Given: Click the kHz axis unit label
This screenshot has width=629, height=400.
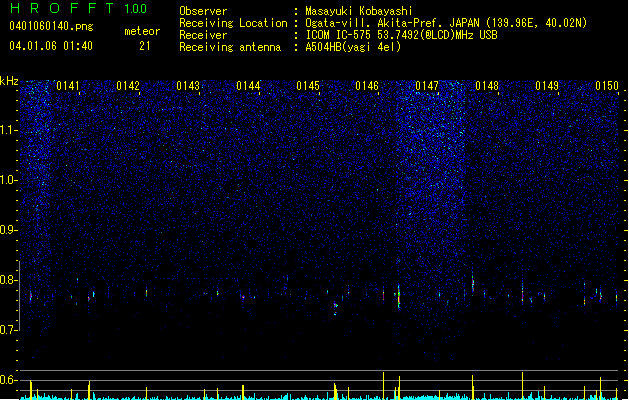Looking at the screenshot, I should pyautogui.click(x=9, y=81).
